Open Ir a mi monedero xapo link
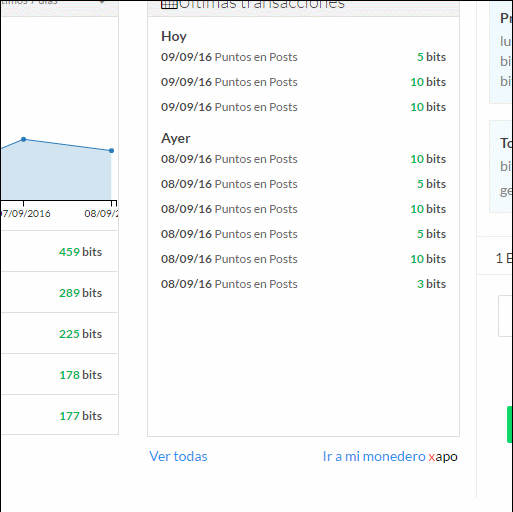Viewport: 513px width, 512px height. point(390,456)
